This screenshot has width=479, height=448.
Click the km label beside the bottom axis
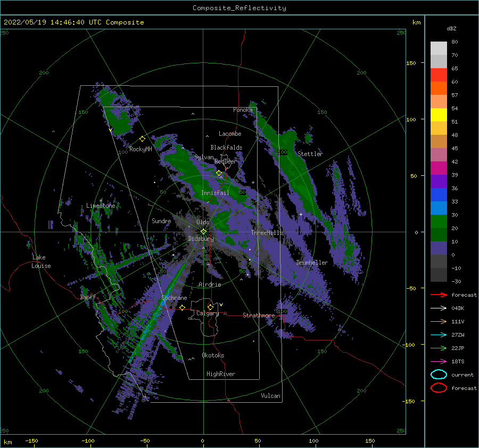(7, 442)
